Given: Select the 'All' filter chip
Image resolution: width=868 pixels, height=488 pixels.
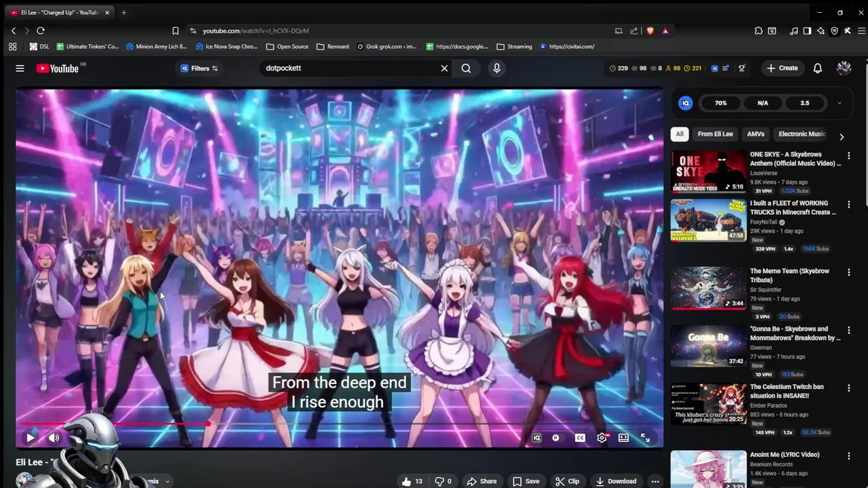Looking at the screenshot, I should pyautogui.click(x=679, y=134).
